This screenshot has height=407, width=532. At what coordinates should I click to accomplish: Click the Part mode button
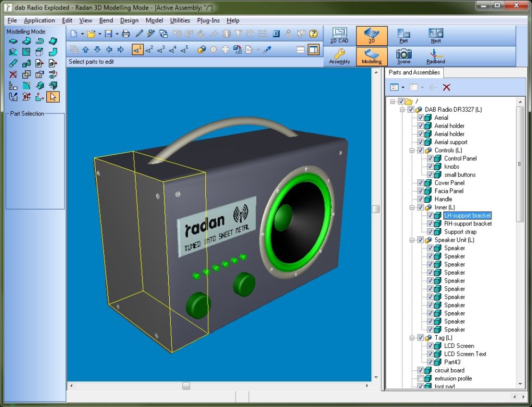point(404,36)
